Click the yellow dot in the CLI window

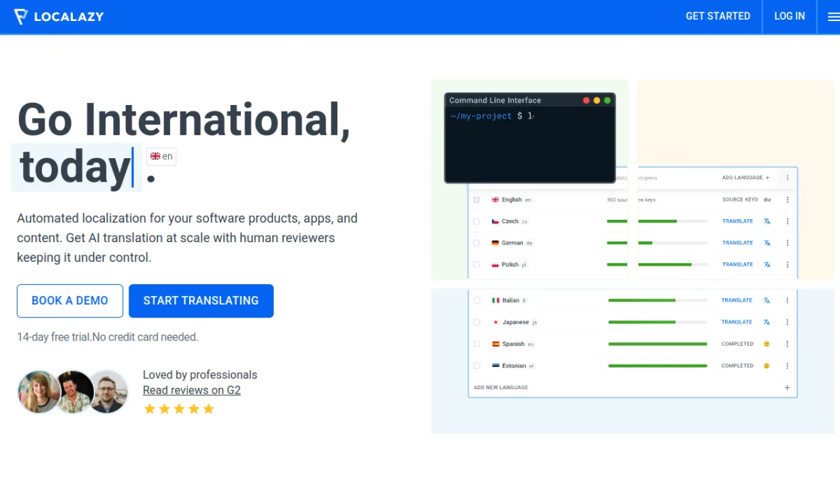pos(597,100)
